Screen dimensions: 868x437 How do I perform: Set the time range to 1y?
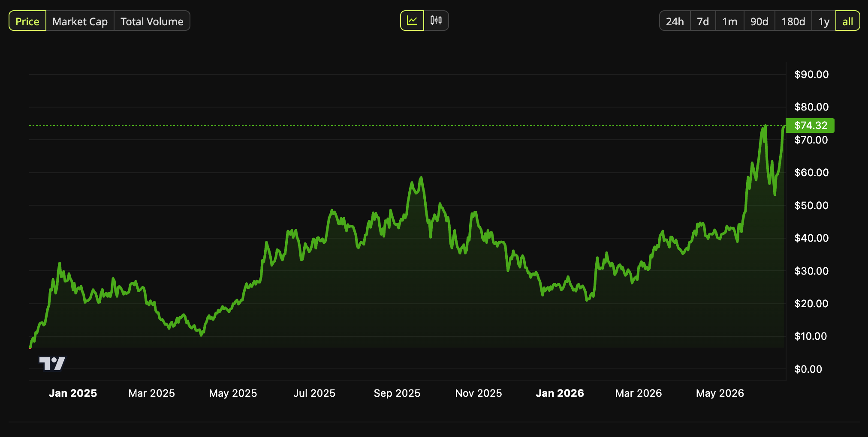824,21
